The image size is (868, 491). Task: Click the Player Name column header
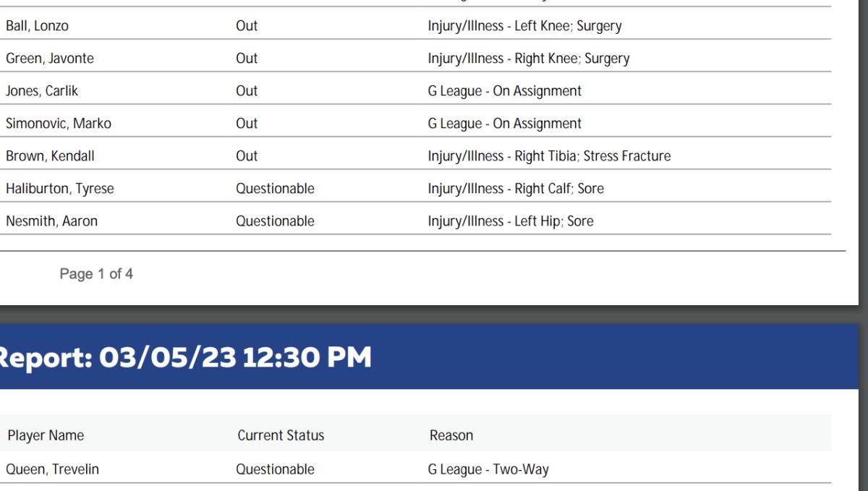46,435
